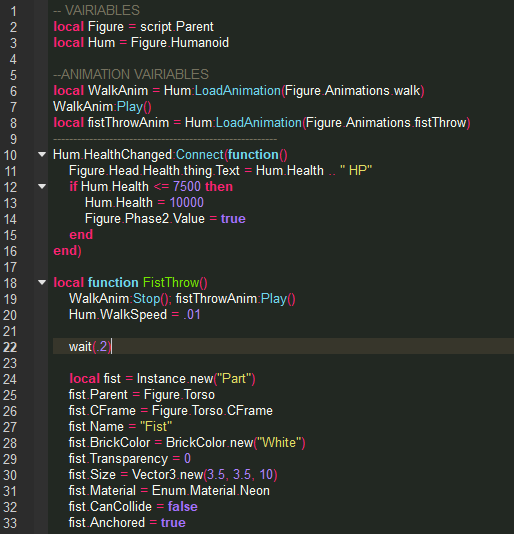514x534 pixels.
Task: Click 'Figure.Humanoid' on line 3
Action: [180, 43]
